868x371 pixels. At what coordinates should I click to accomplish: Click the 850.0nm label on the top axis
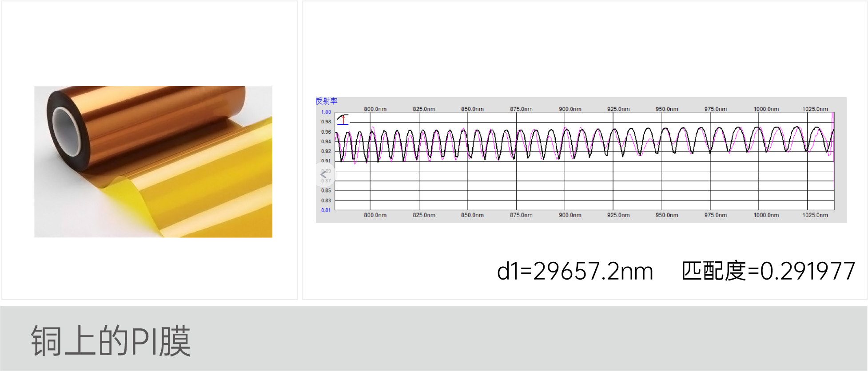click(472, 109)
